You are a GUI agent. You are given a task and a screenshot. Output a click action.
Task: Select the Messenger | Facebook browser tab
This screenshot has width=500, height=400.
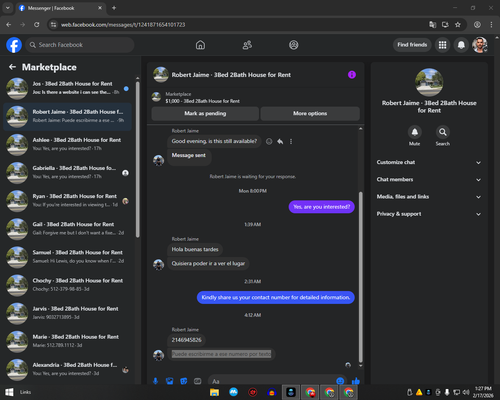click(x=61, y=8)
